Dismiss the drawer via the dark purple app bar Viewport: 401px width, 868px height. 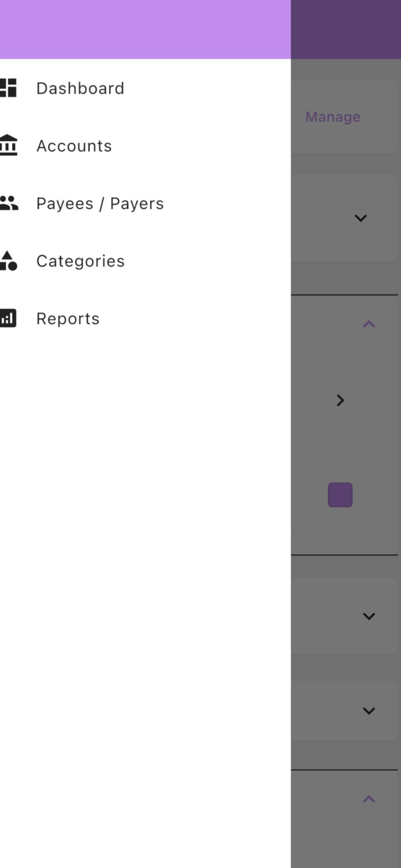point(346,29)
